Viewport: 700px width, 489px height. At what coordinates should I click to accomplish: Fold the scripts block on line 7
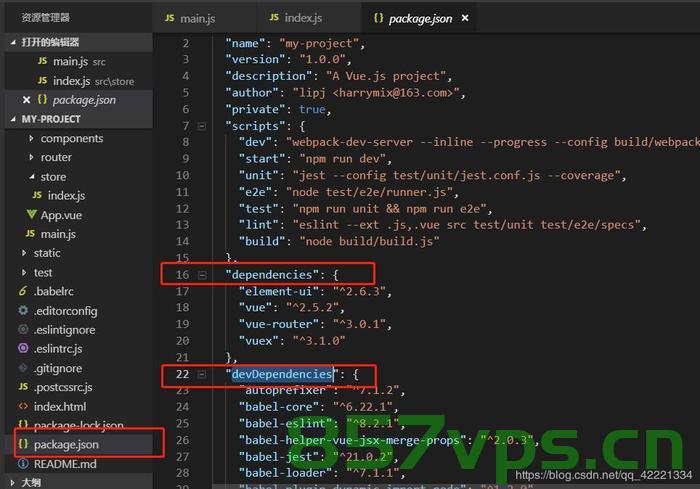pos(202,126)
